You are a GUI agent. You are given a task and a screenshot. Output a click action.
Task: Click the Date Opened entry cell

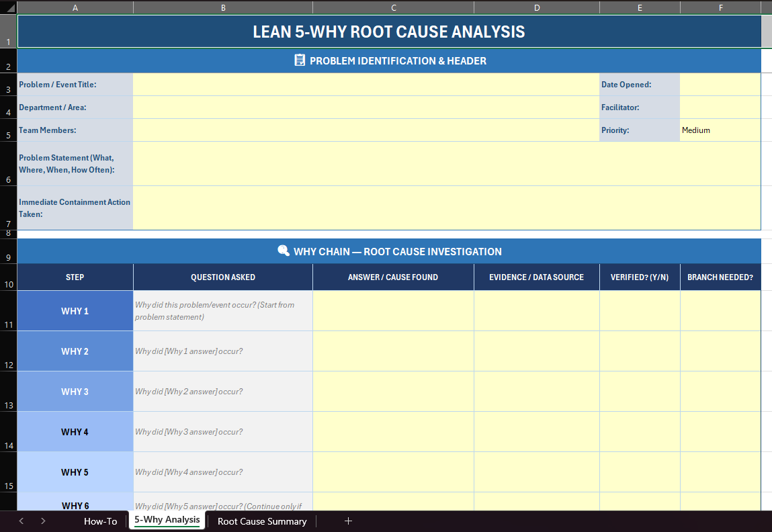[719, 84]
